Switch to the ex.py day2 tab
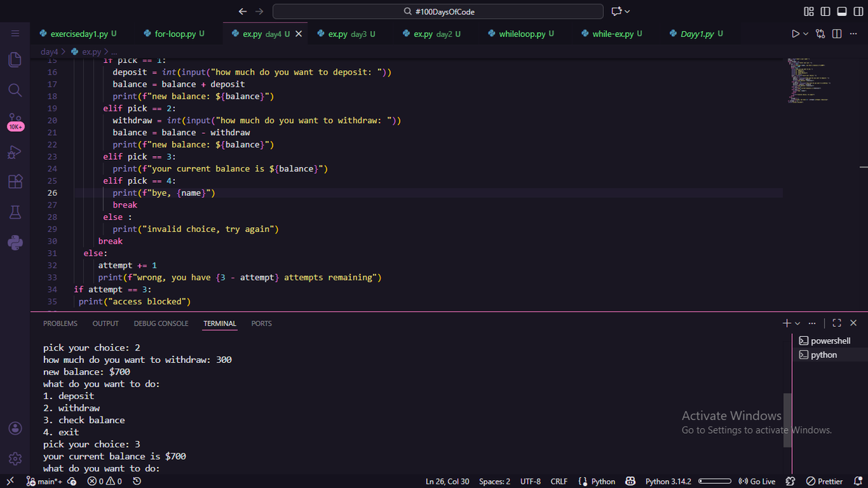868x488 pixels. pyautogui.click(x=435, y=34)
